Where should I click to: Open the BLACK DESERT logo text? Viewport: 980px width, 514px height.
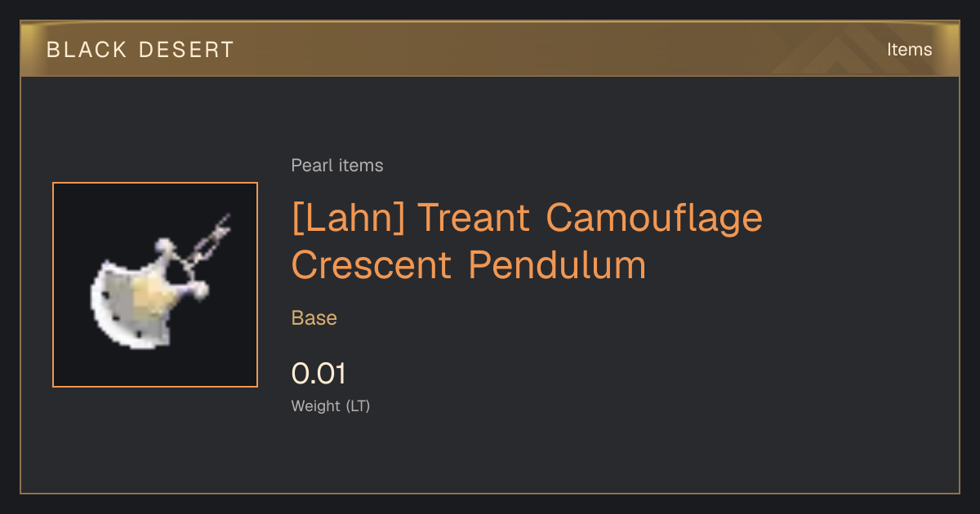coord(140,50)
